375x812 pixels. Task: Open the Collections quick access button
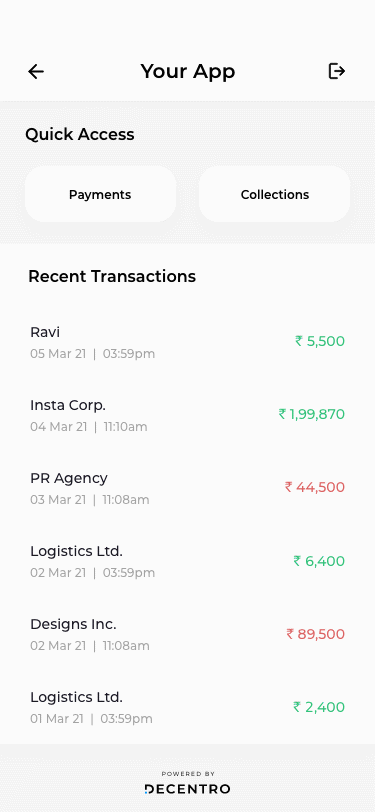click(275, 194)
